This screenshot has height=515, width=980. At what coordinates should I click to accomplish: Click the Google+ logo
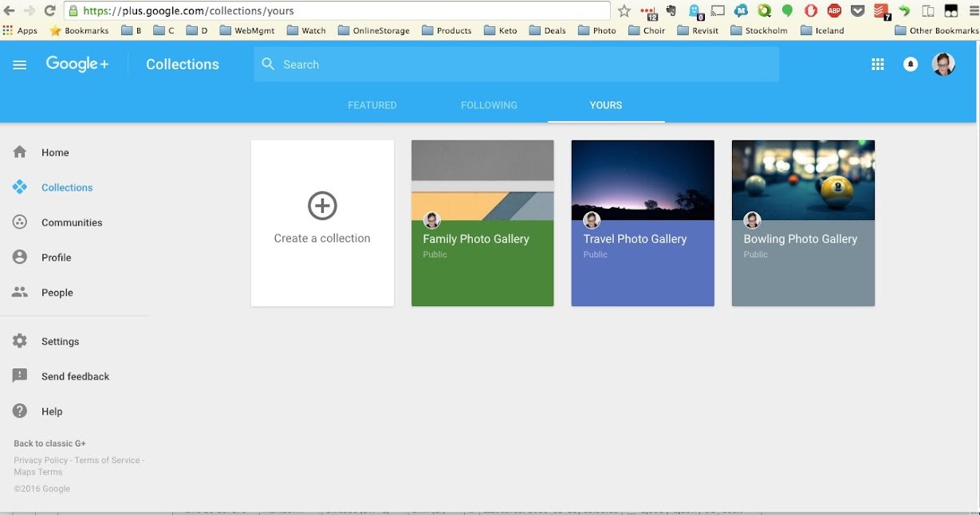click(77, 65)
